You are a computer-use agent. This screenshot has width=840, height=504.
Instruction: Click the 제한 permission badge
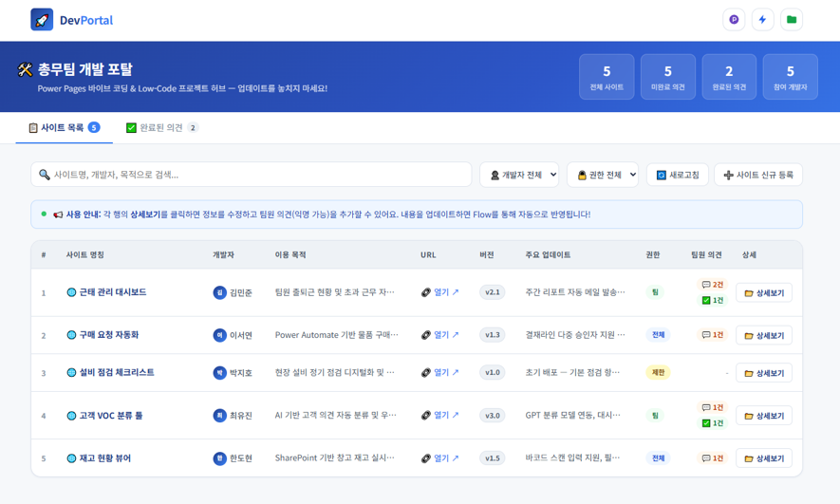click(x=658, y=372)
